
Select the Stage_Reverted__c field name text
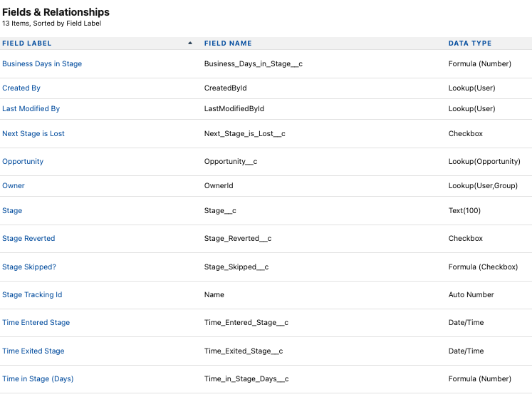pos(238,238)
